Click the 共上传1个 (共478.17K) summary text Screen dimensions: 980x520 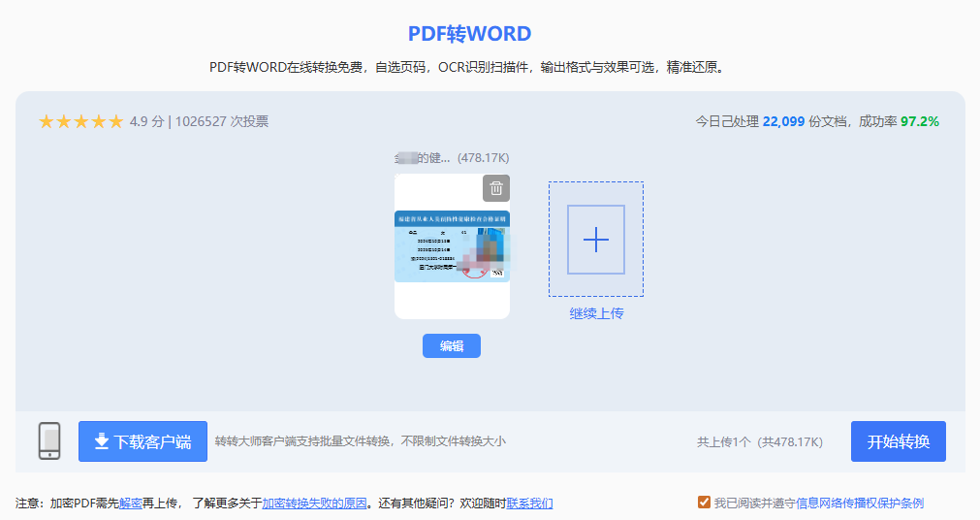point(759,441)
